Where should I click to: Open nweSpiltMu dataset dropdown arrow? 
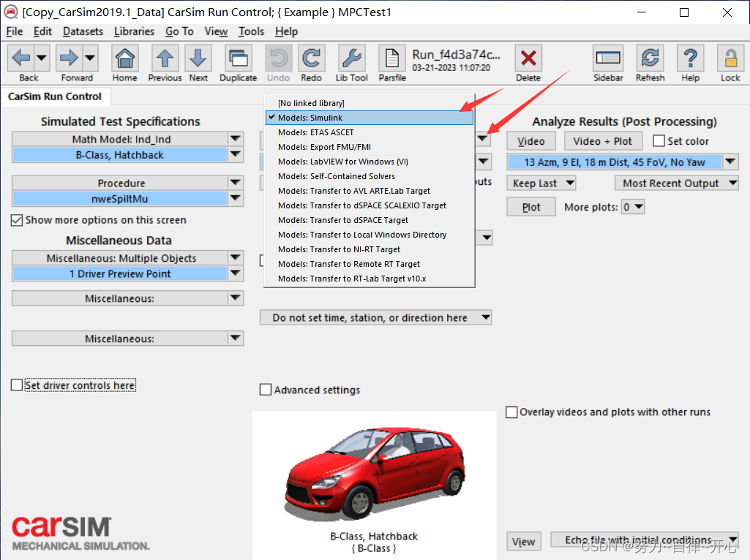point(236,198)
